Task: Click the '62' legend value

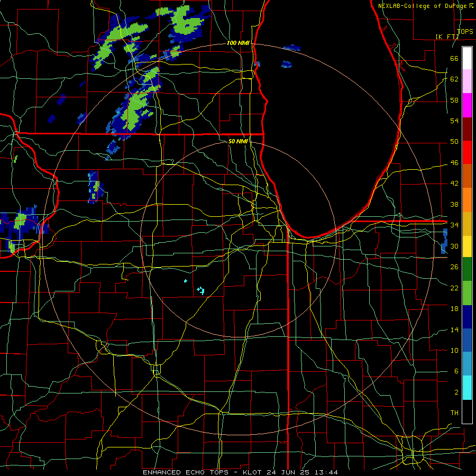Action: pos(454,79)
